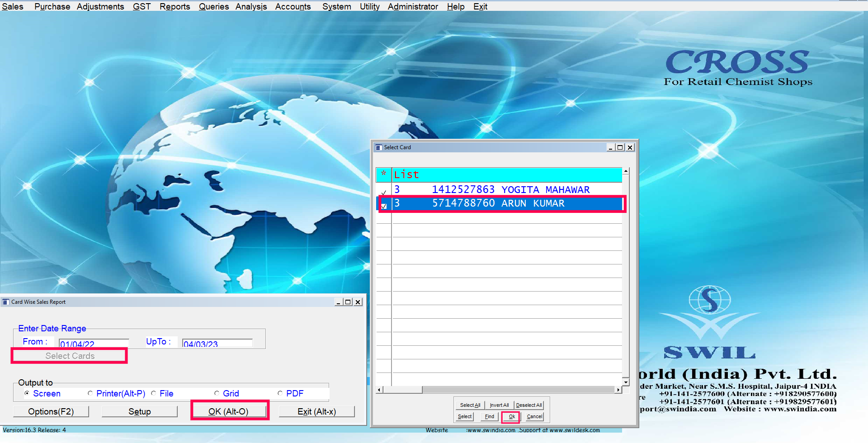This screenshot has height=443, width=868.
Task: Minimize the Card Wise Sales Report window
Action: [x=338, y=302]
